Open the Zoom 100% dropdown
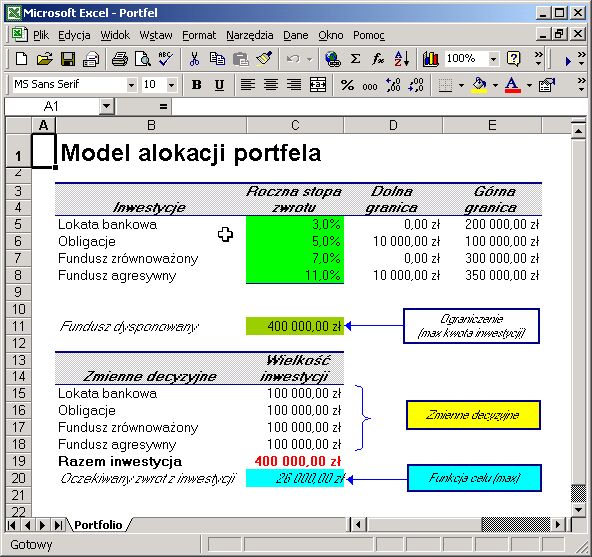 pos(493,59)
